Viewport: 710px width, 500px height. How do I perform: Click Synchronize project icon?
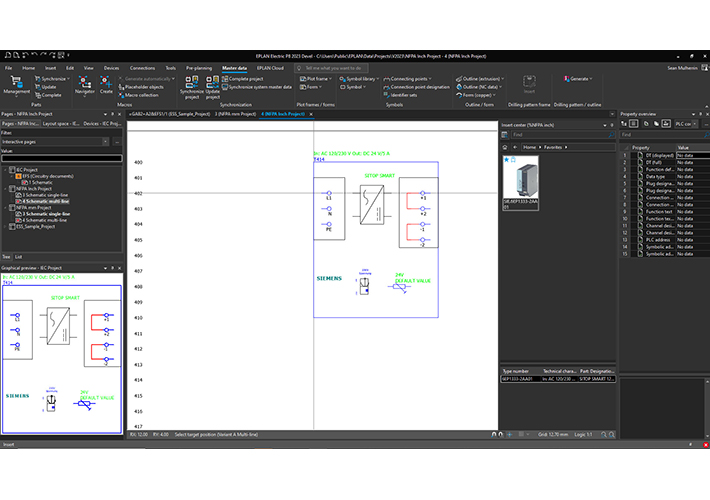pos(192,87)
